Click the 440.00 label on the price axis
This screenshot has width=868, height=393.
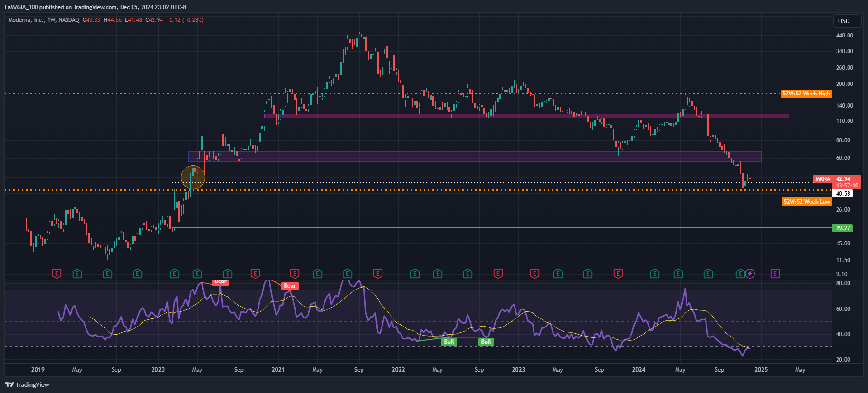844,36
